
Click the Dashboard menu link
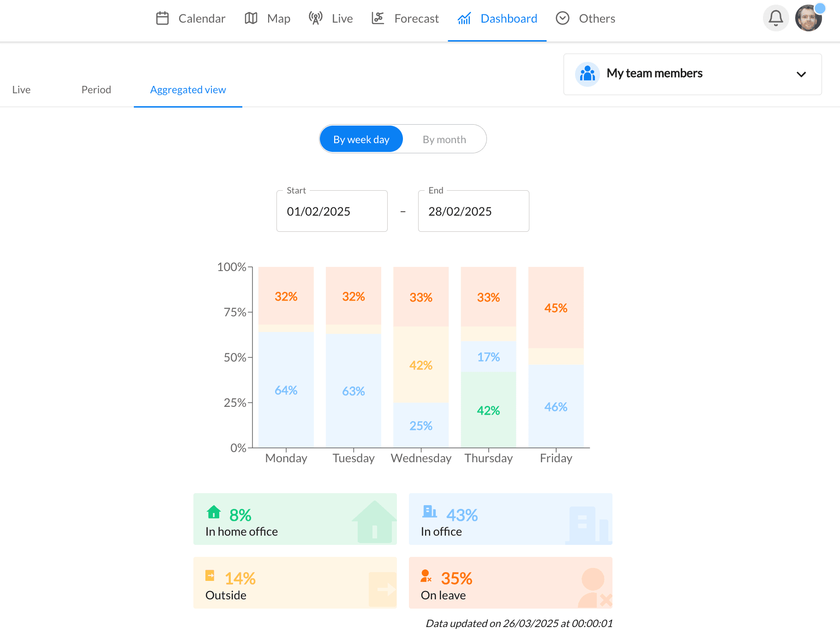[509, 18]
